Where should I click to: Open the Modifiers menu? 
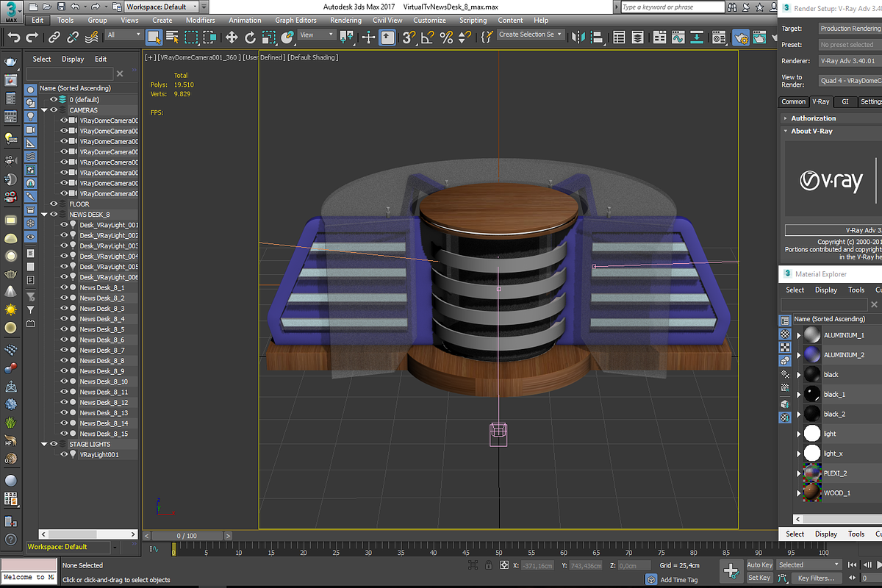pyautogui.click(x=201, y=21)
